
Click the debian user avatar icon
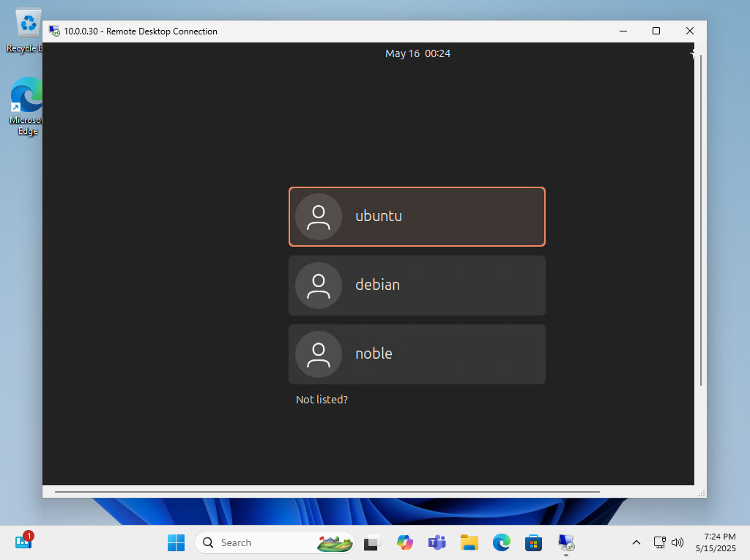click(319, 285)
